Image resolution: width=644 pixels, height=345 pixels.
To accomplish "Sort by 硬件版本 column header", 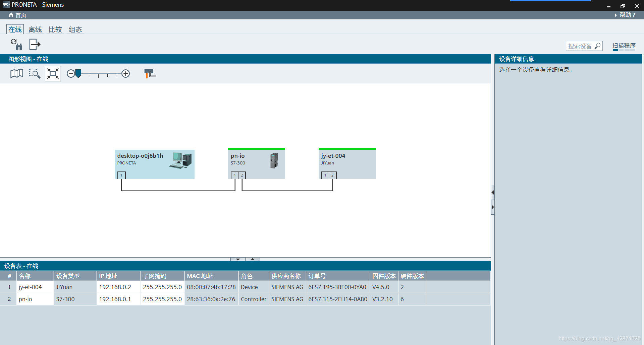I will click(x=412, y=276).
